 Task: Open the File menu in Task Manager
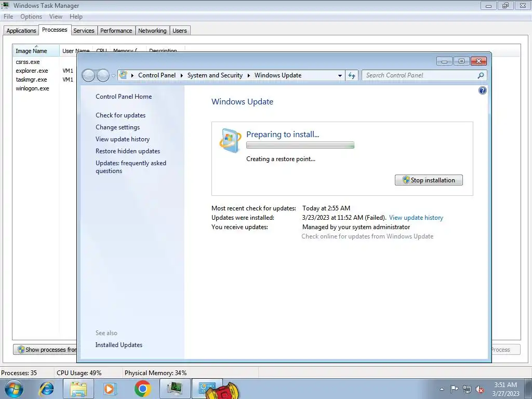pyautogui.click(x=8, y=17)
